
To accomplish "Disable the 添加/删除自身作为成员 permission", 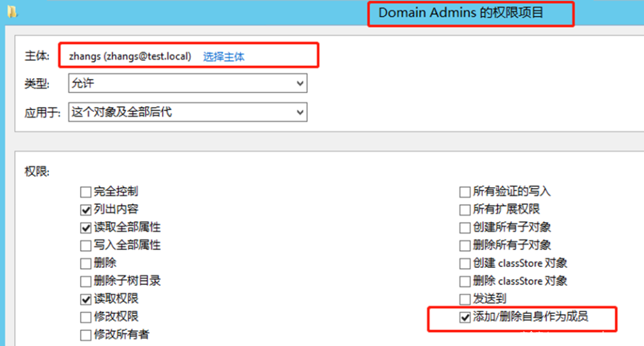I will tap(465, 317).
